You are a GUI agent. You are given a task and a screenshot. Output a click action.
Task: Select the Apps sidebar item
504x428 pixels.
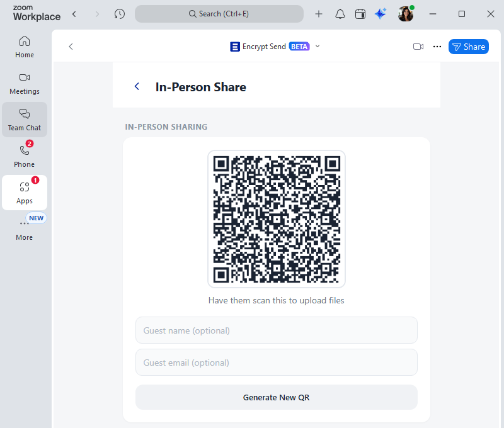click(25, 193)
